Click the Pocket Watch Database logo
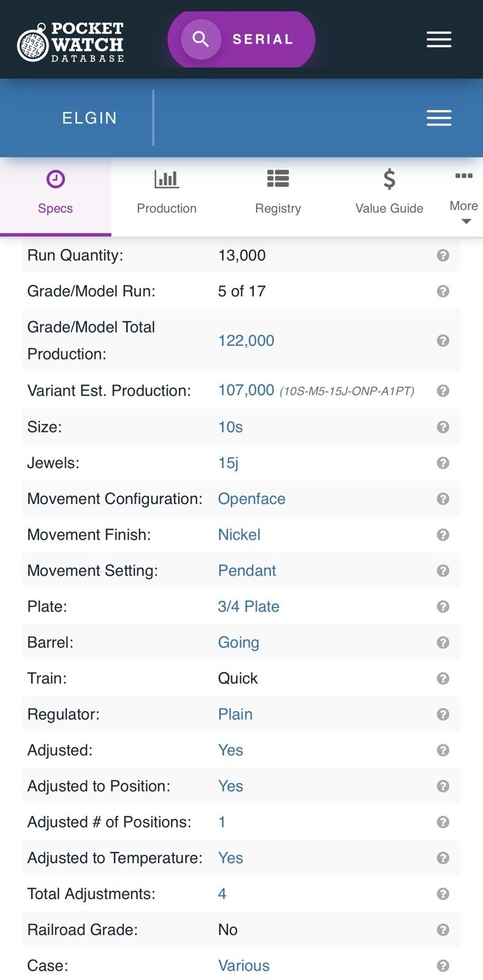The image size is (483, 980). point(70,42)
